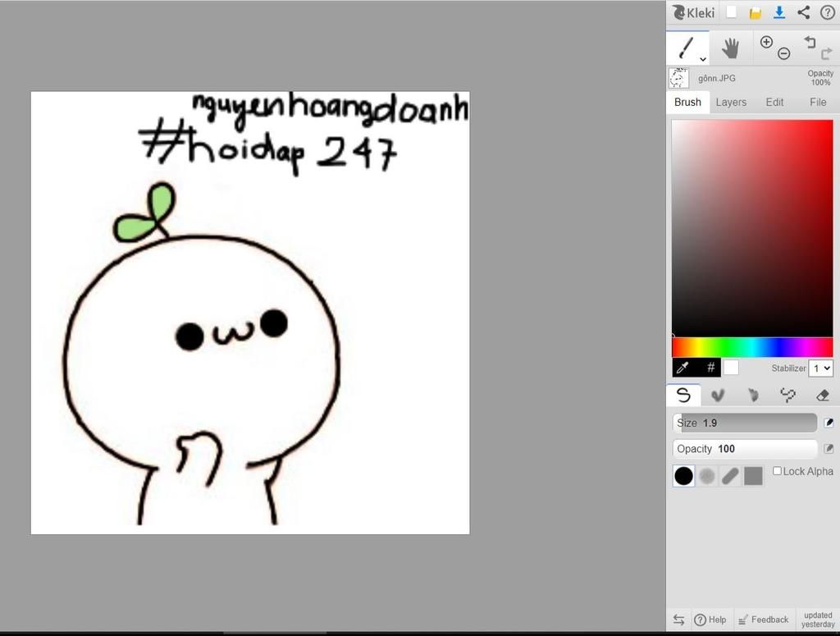Toggle pen pressure for Size
The width and height of the screenshot is (840, 636).
point(829,423)
